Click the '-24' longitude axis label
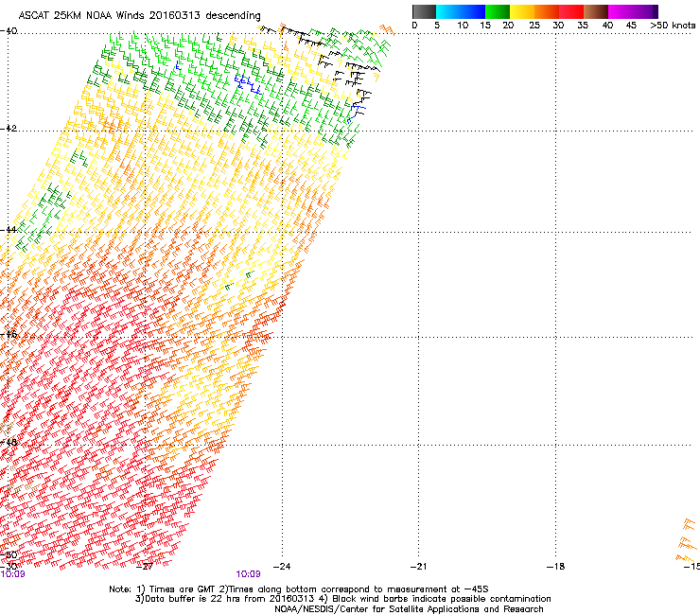 [x=282, y=567]
